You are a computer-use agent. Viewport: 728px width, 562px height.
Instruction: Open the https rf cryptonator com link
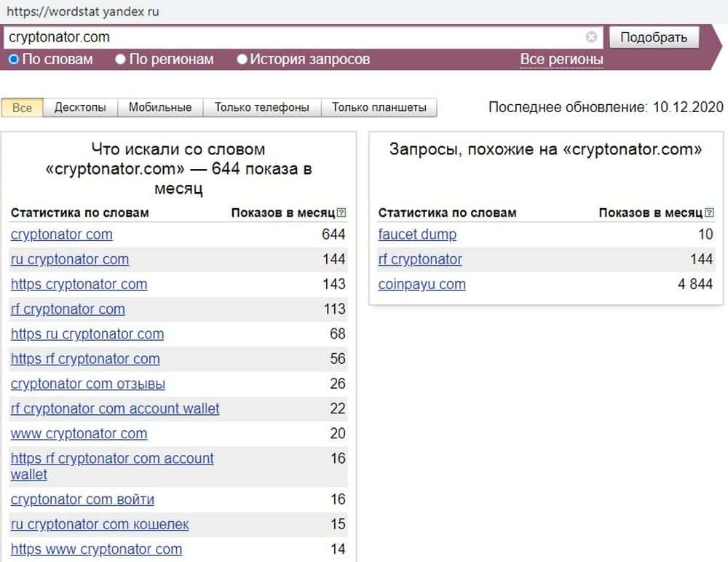(x=85, y=359)
